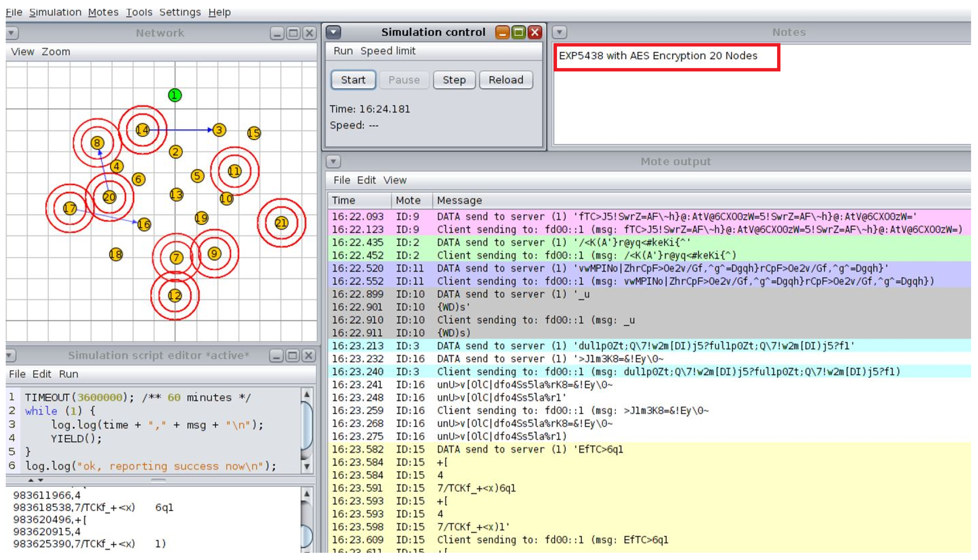
Task: Click mote 5 in the network grid
Action: click(197, 176)
